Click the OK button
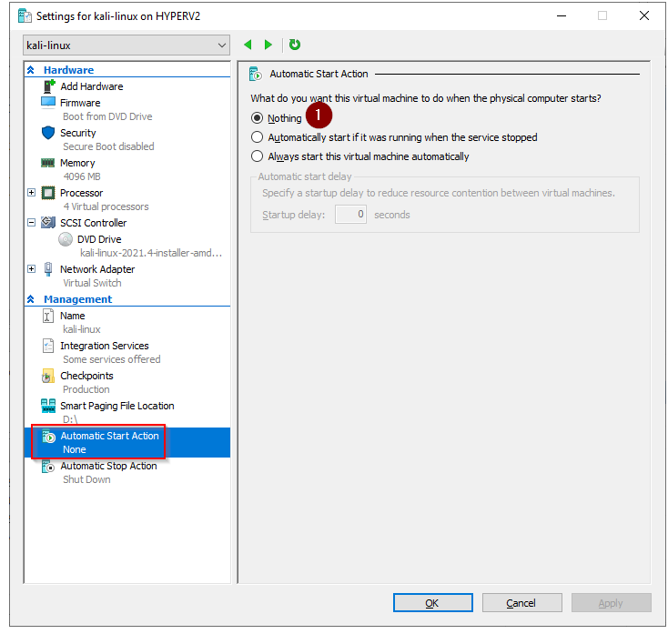Screen dimensions: 668x644 (x=432, y=603)
